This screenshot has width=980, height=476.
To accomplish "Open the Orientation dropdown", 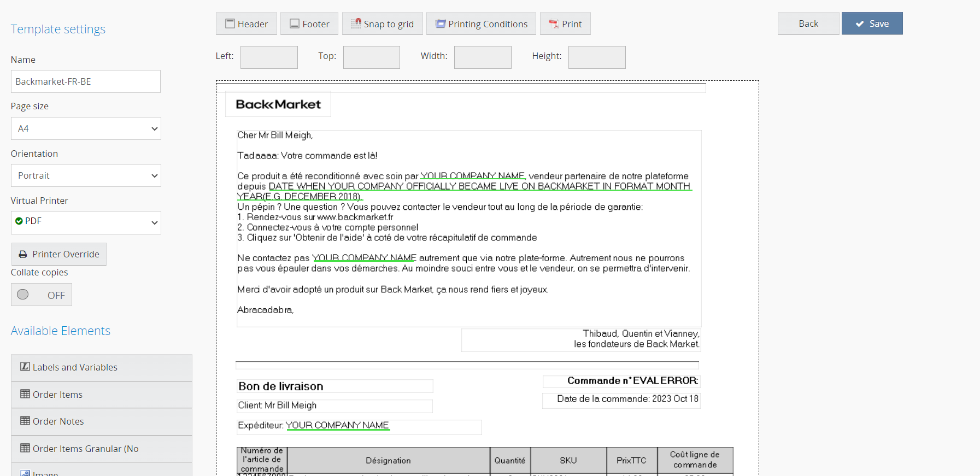I will (x=86, y=175).
